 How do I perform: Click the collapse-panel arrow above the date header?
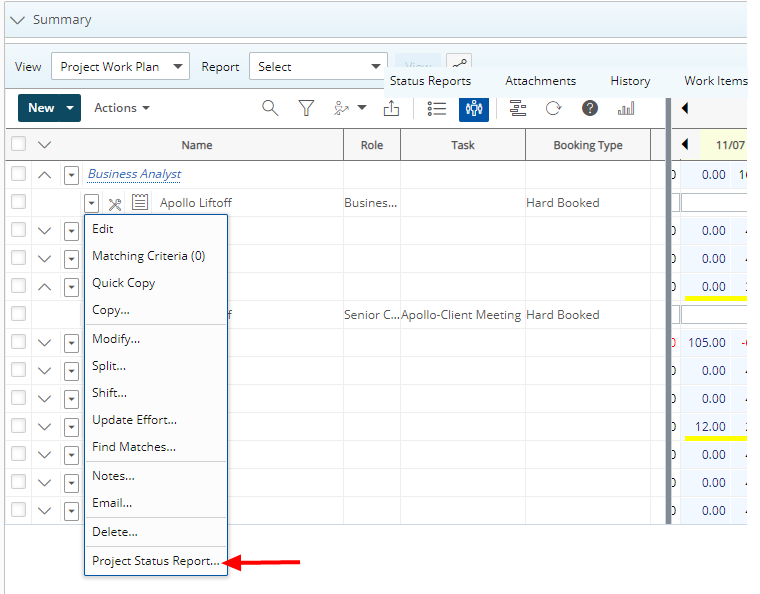(685, 108)
